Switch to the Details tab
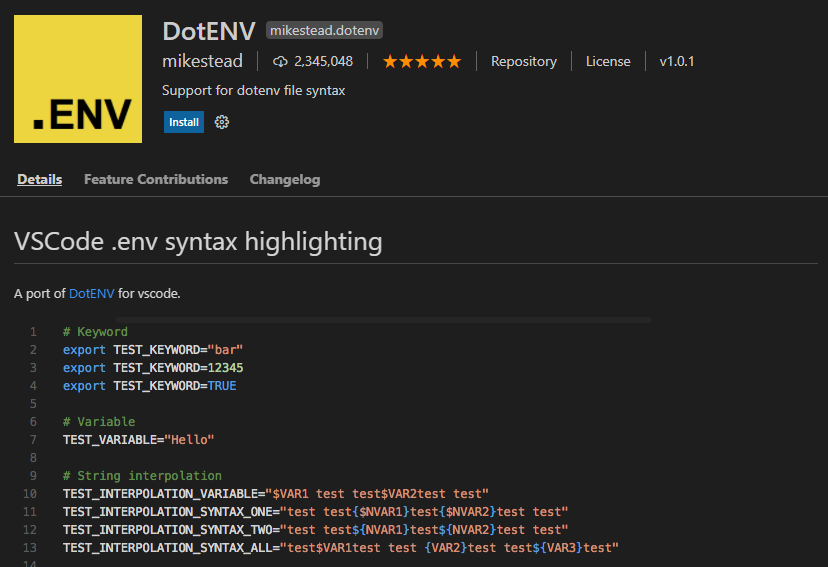The width and height of the screenshot is (828, 567). [x=40, y=179]
